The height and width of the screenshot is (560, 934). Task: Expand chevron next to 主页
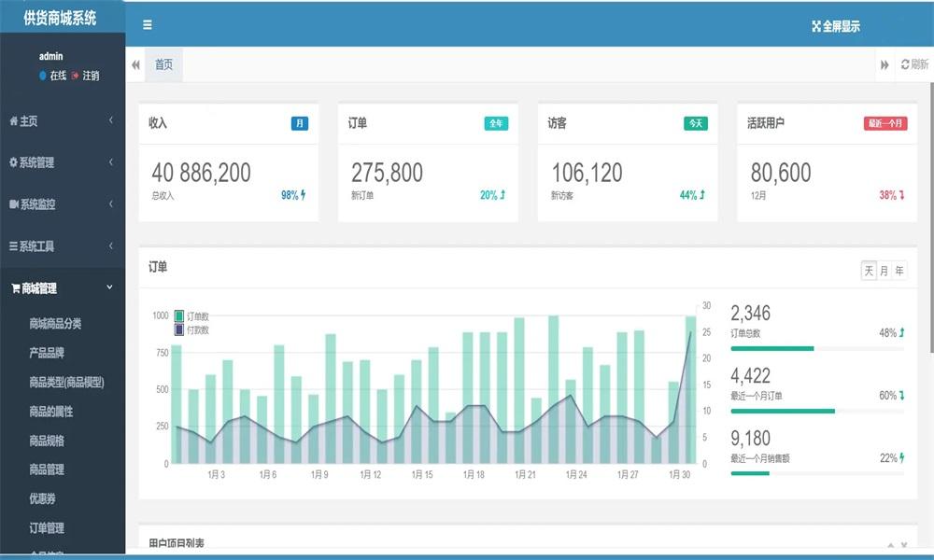click(111, 120)
